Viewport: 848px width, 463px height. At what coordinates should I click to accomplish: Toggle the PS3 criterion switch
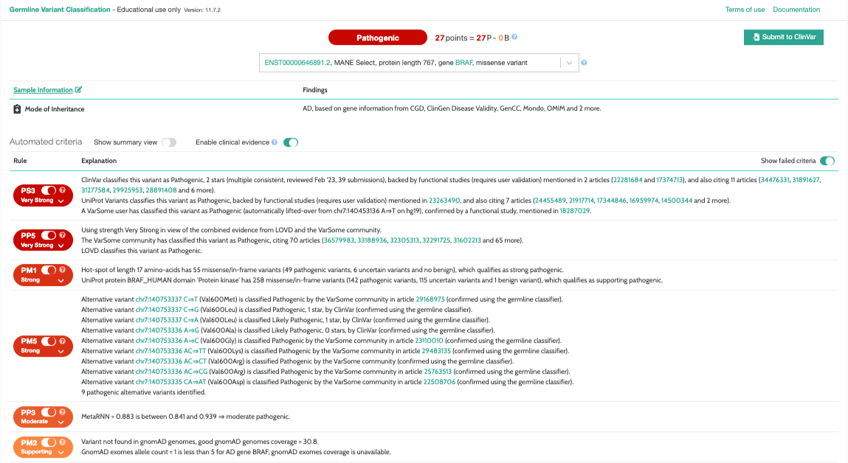pos(49,190)
